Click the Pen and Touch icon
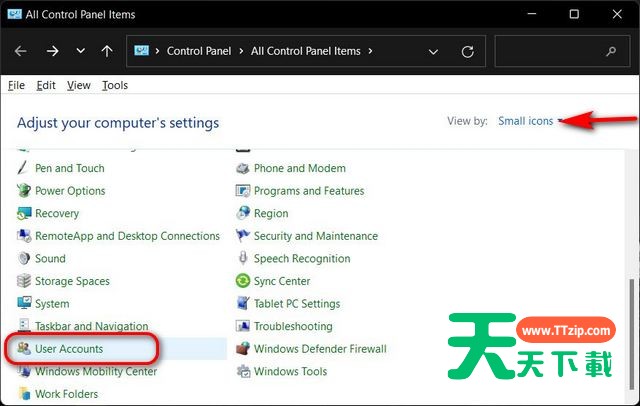The image size is (640, 406). point(23,168)
